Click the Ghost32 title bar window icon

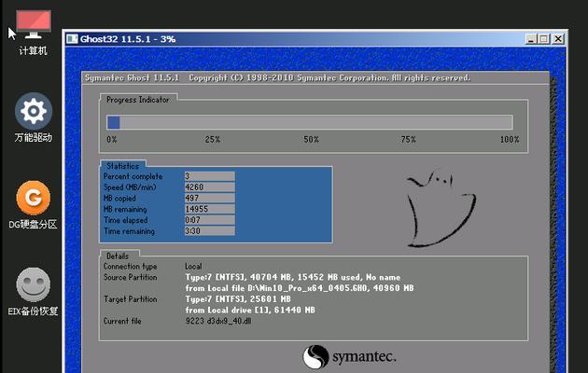click(x=72, y=39)
